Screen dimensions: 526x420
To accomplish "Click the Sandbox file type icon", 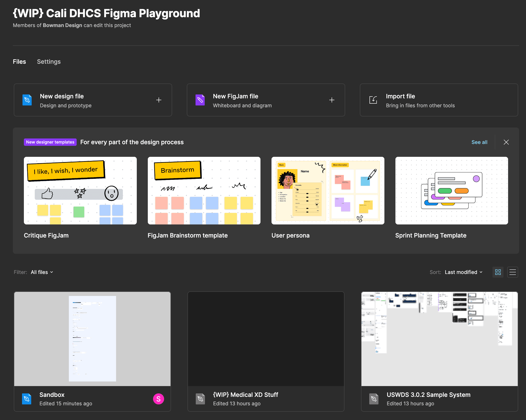I will click(27, 399).
